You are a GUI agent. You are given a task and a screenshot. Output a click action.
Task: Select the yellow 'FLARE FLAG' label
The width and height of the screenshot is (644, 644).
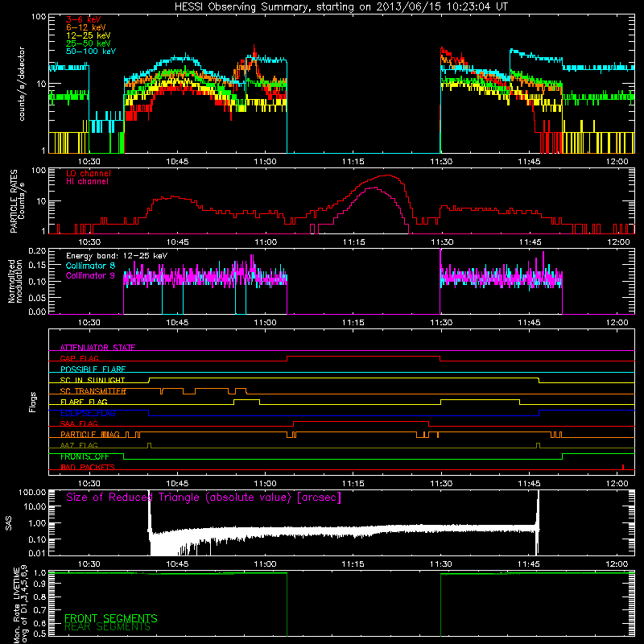click(84, 402)
